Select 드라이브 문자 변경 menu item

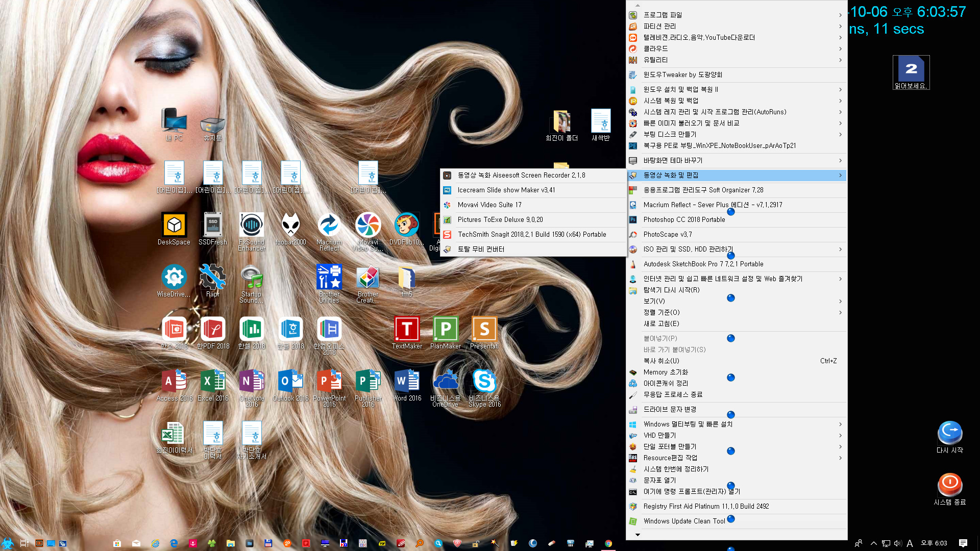[737, 409]
